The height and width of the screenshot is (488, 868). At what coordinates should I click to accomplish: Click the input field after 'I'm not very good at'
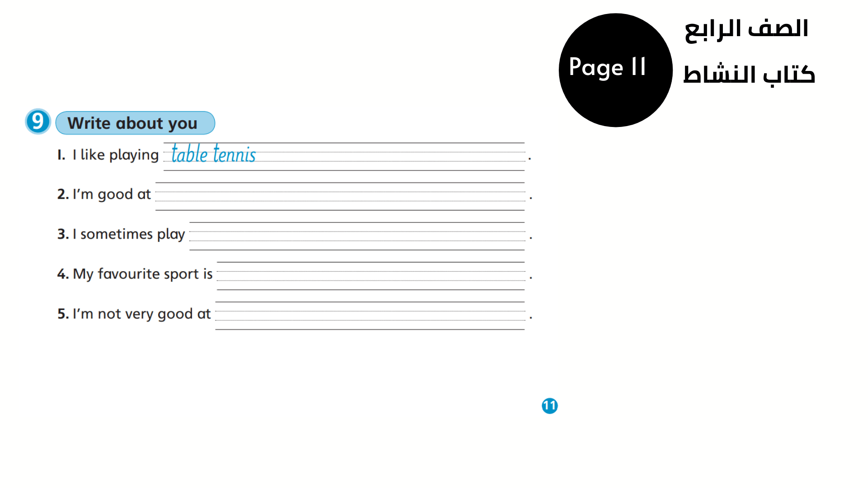coord(371,314)
